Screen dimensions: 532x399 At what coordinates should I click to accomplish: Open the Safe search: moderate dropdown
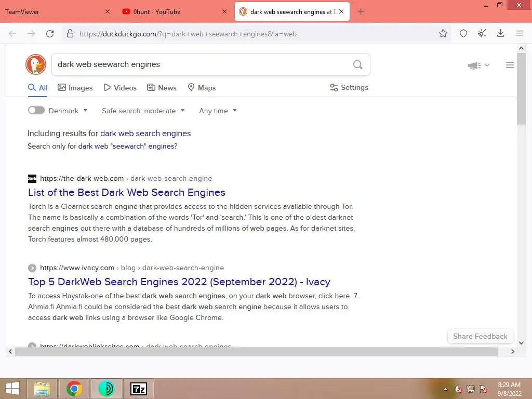coord(143,111)
